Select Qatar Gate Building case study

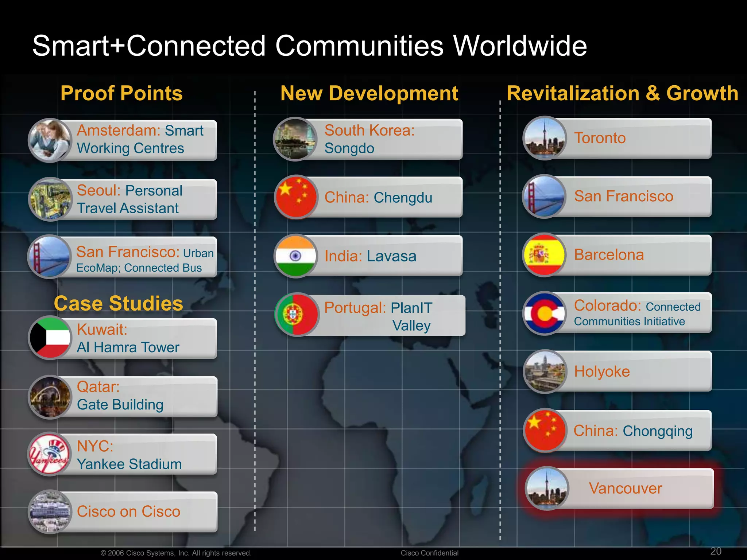click(x=140, y=396)
